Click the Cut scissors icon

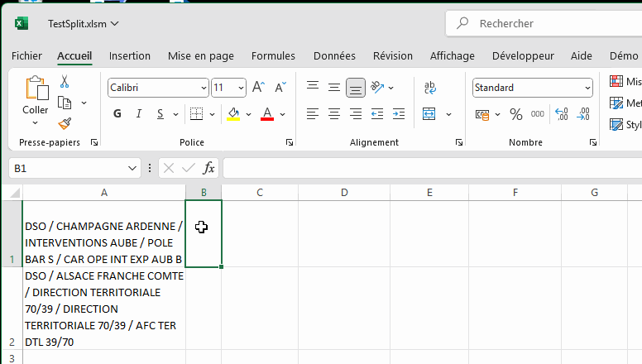coord(65,82)
